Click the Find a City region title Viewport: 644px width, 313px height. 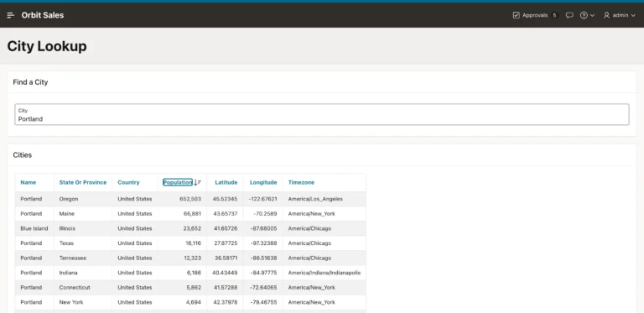pyautogui.click(x=30, y=82)
